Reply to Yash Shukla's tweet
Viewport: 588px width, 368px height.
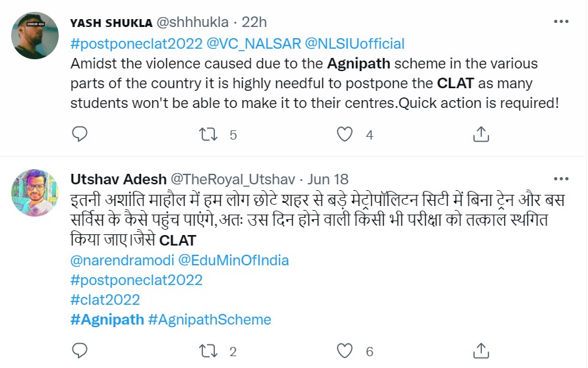click(80, 134)
